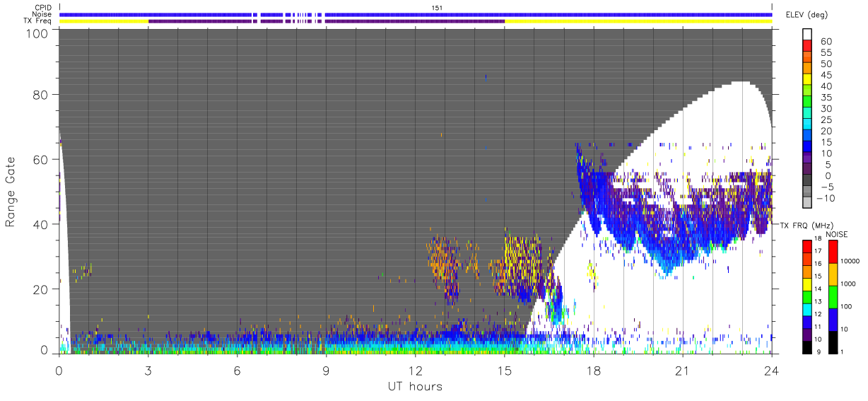868x401 pixels.
Task: Click the 1000 label on the NOISE legend
Action: coord(850,283)
